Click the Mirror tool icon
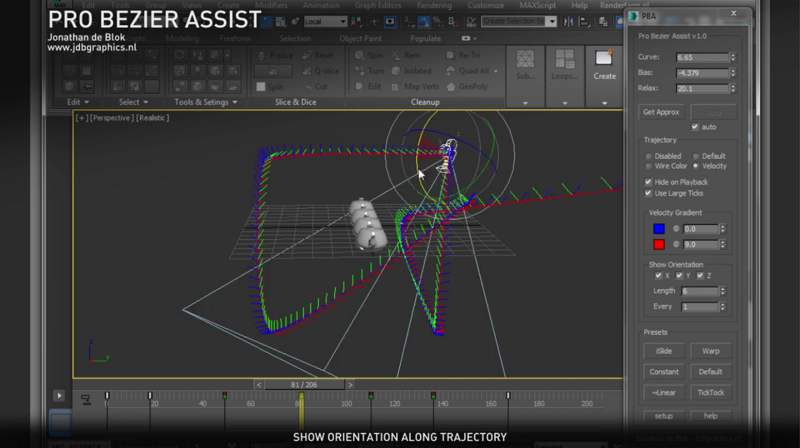The height and width of the screenshot is (448, 800). click(x=568, y=21)
